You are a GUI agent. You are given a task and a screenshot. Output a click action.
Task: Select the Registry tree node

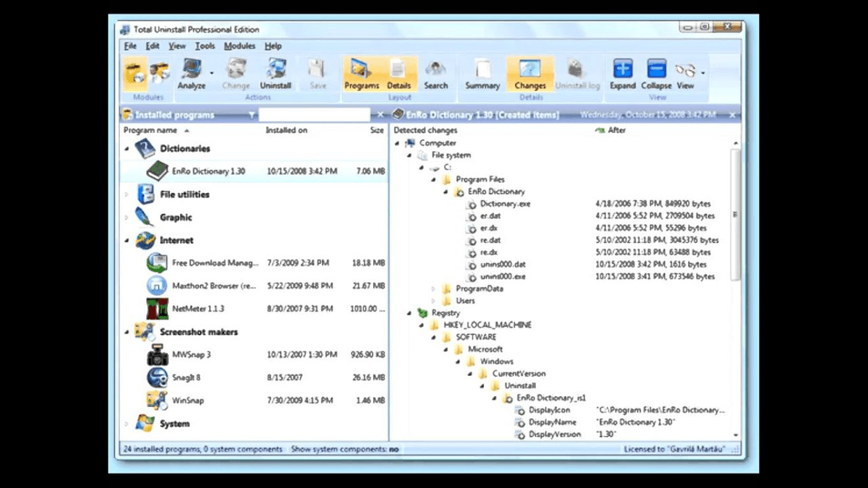click(x=446, y=313)
